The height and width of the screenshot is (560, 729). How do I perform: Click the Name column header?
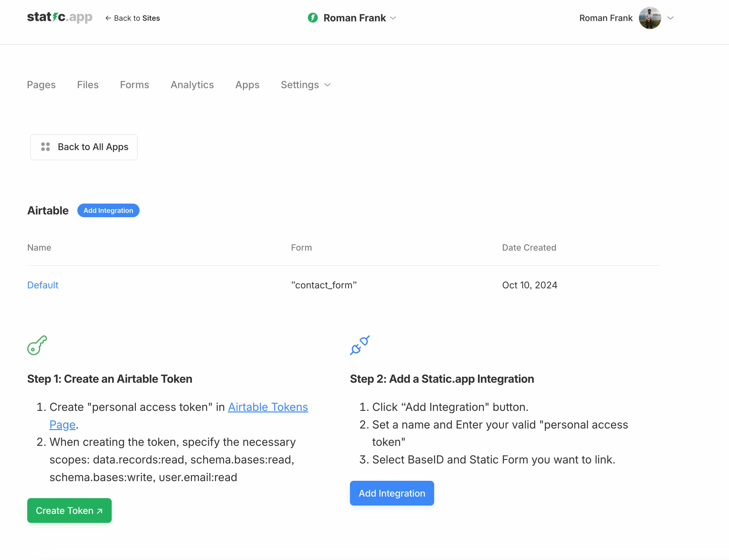tap(39, 247)
